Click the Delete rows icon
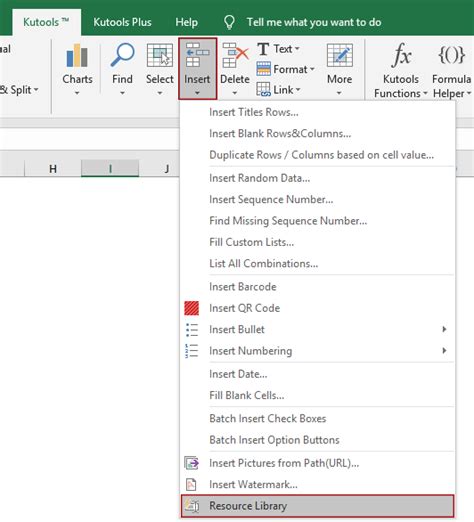474x522 pixels. click(235, 55)
